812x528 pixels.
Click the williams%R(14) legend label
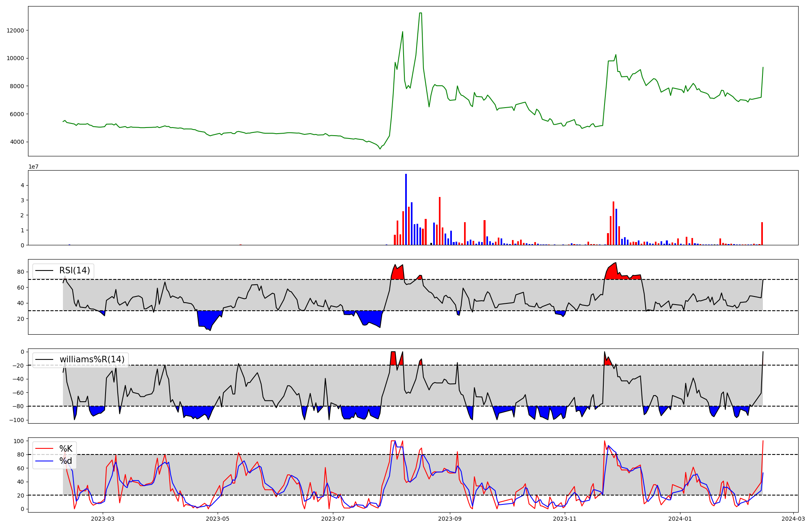[x=92, y=359]
